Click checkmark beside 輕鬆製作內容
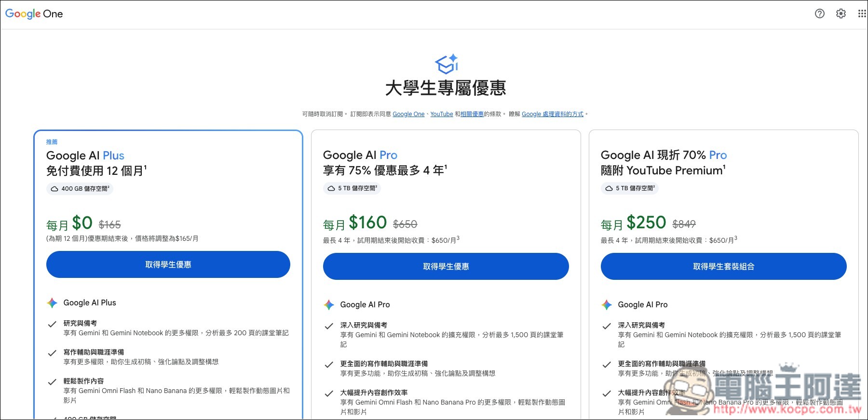The width and height of the screenshot is (868, 420). 52,382
